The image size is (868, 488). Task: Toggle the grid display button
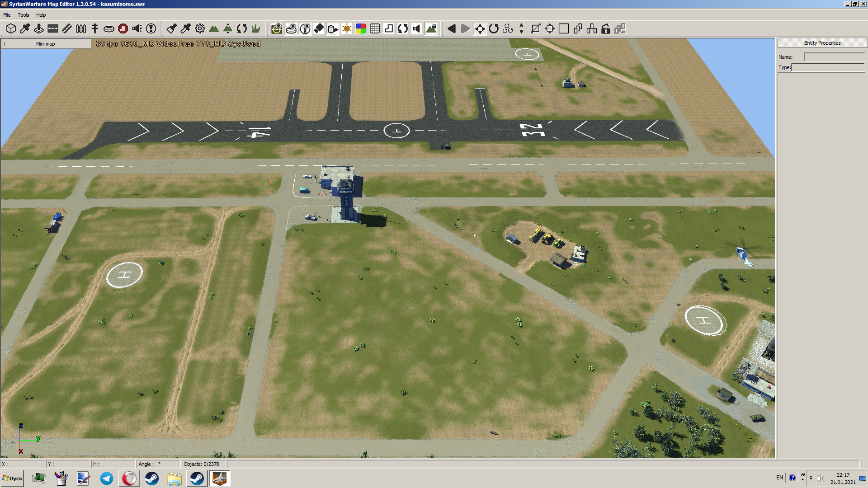[375, 29]
